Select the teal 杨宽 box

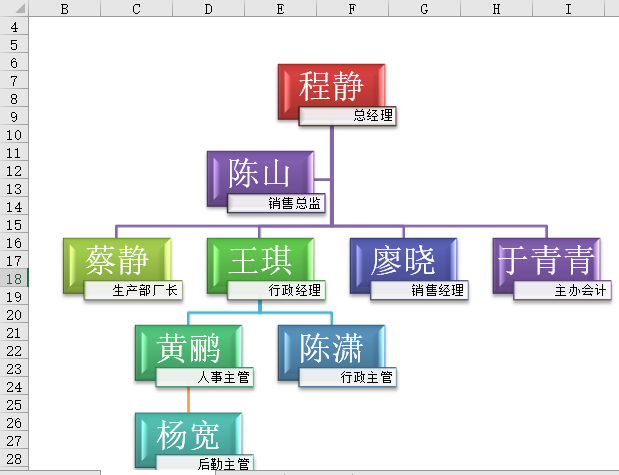[188, 434]
